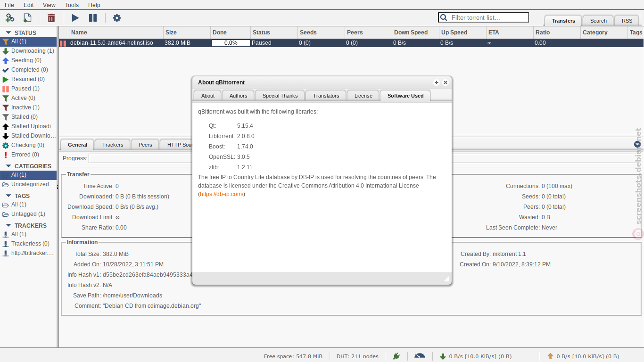Collapse the TAGS section arrow
The width and height of the screenshot is (644, 362).
[8, 196]
